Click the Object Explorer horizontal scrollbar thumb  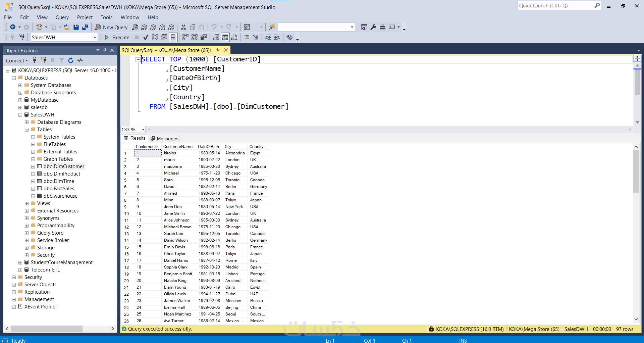click(47, 329)
